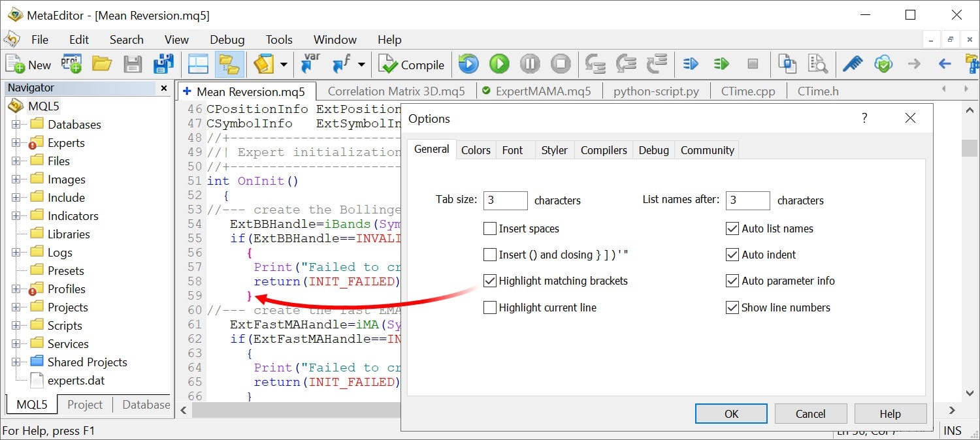Enable the Insert spaces checkbox
This screenshot has width=980, height=440.
pos(490,228)
